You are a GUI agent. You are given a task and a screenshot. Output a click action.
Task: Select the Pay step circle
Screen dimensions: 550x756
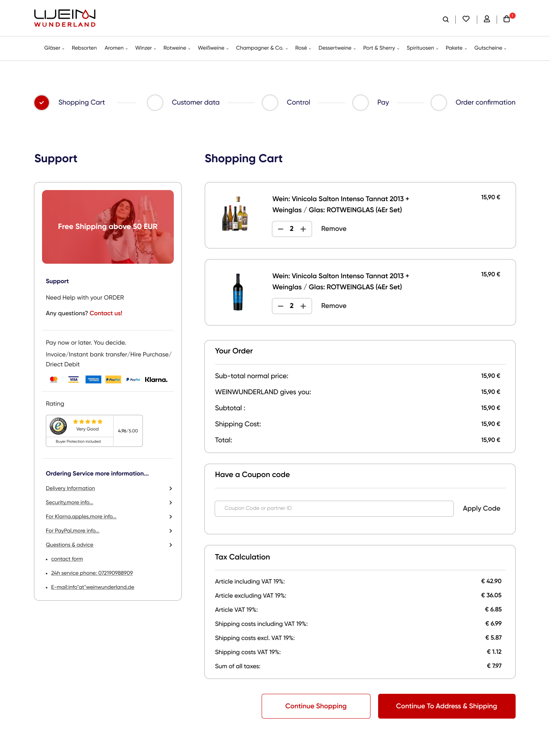pyautogui.click(x=361, y=103)
